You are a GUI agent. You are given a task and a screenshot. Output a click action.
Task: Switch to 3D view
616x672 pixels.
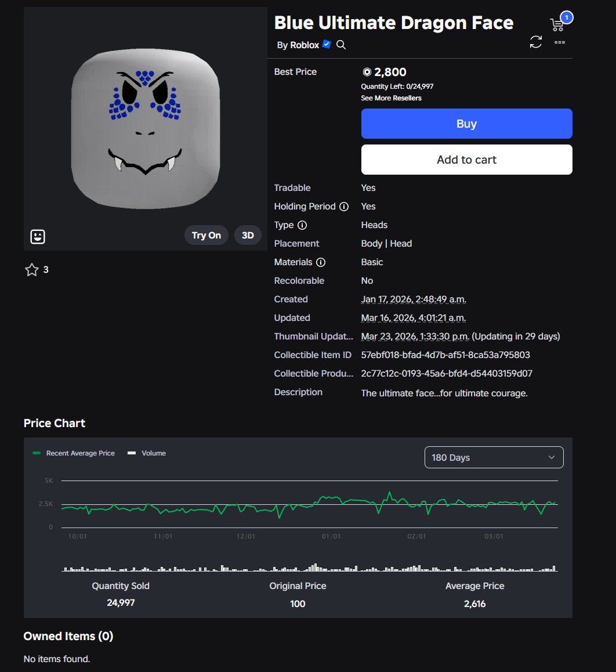tap(248, 235)
